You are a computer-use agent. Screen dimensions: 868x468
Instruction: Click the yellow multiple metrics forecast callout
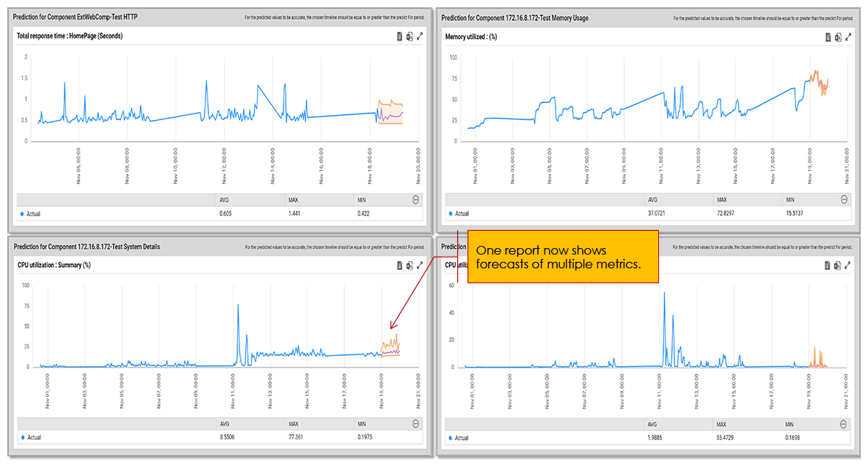click(x=563, y=257)
